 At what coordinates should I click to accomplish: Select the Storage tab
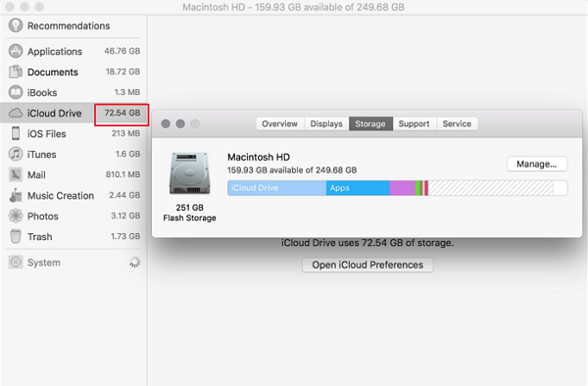370,123
